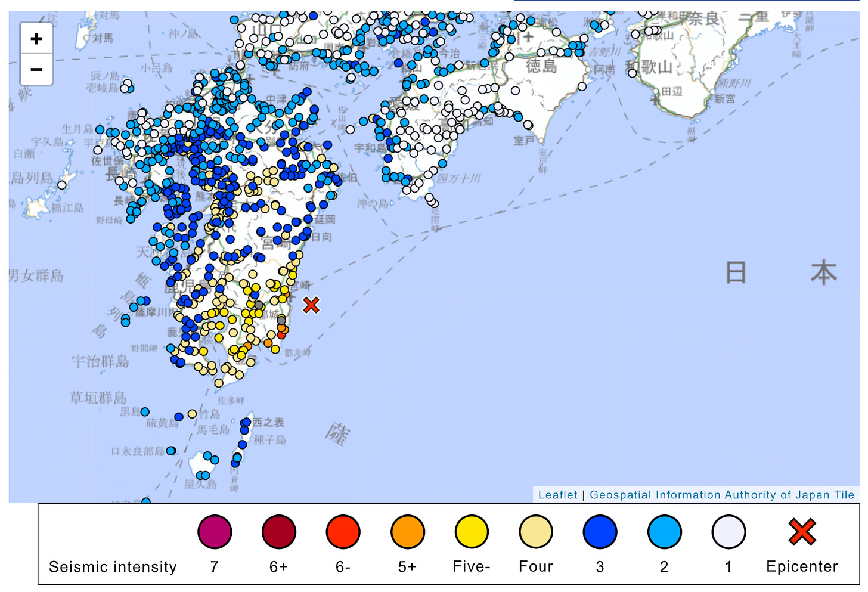
Task: Select the intensity 1 white legend circle
Action: (728, 532)
